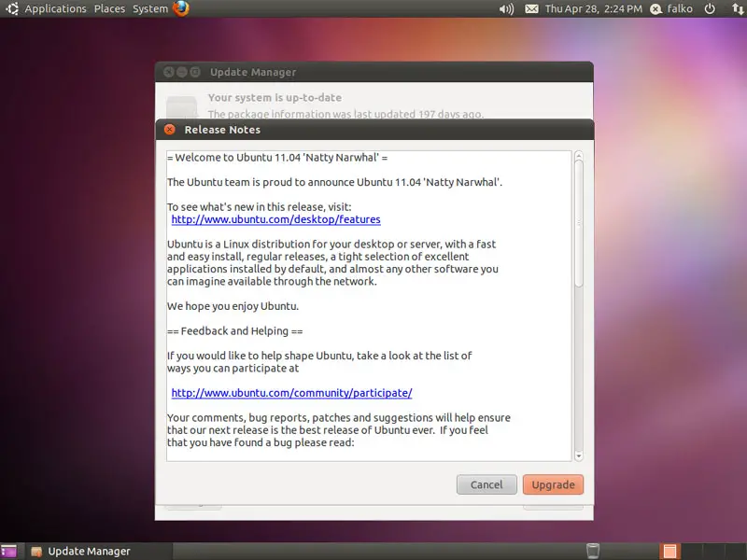The width and height of the screenshot is (747, 560).
Task: Launch Firefox from the top panel
Action: coord(181,8)
